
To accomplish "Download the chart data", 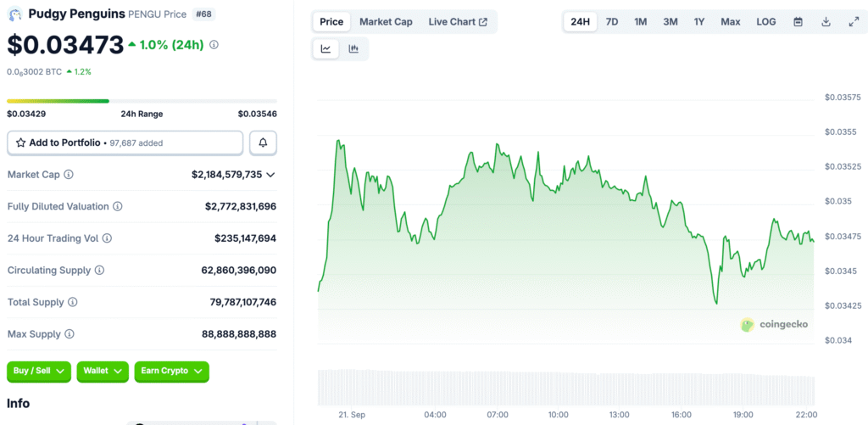I will point(826,22).
